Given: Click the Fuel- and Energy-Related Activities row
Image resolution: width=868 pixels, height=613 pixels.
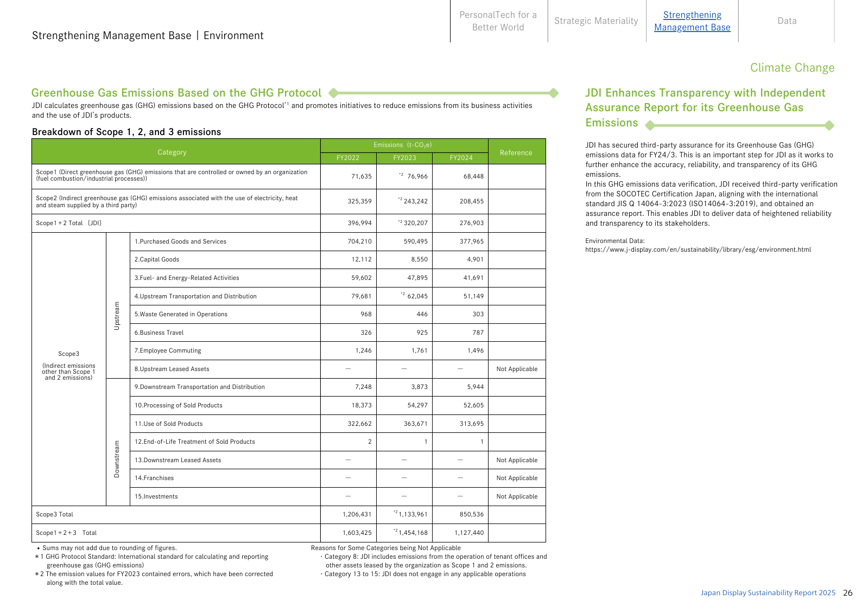Looking at the screenshot, I should point(187,278).
